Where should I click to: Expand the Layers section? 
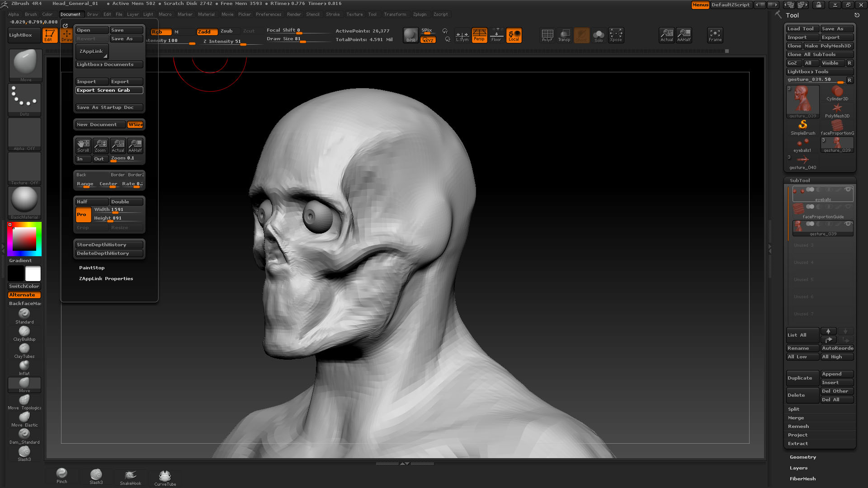pyautogui.click(x=798, y=468)
